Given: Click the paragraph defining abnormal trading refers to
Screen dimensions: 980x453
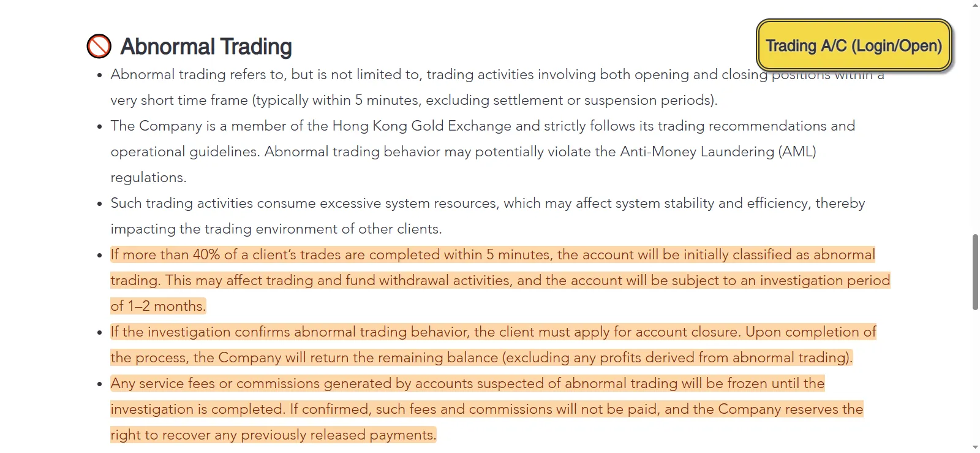Looking at the screenshot, I should point(497,87).
